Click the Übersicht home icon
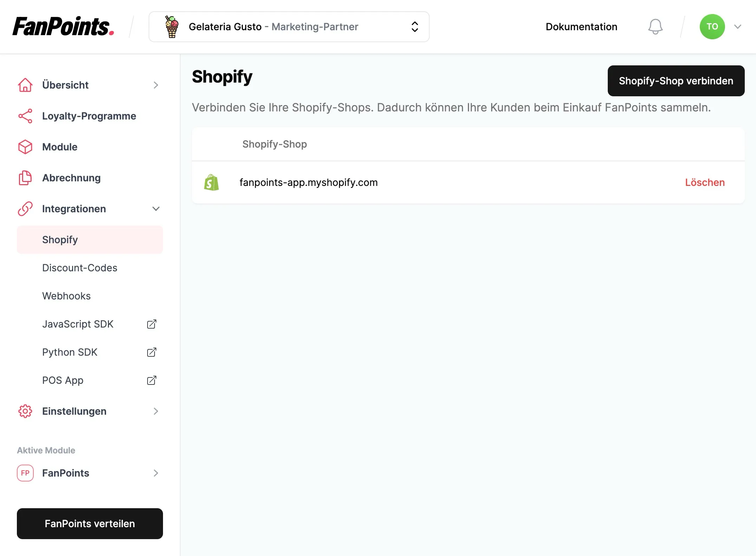This screenshot has width=756, height=556. click(25, 85)
